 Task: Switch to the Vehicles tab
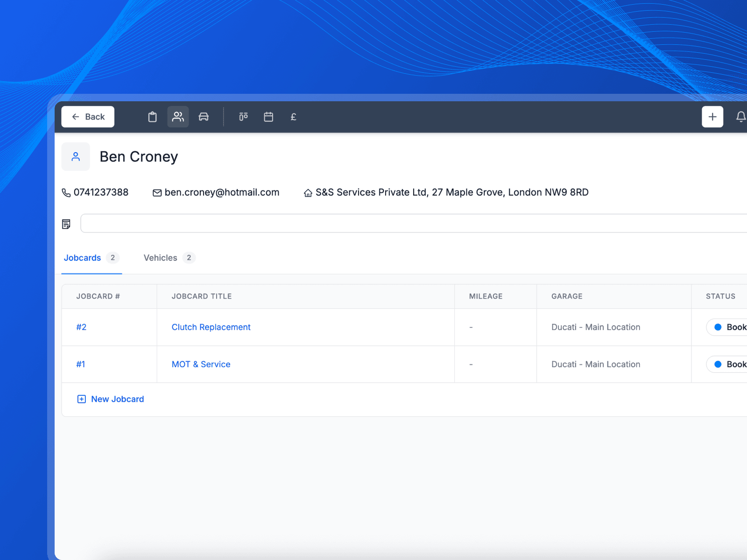pos(160,258)
